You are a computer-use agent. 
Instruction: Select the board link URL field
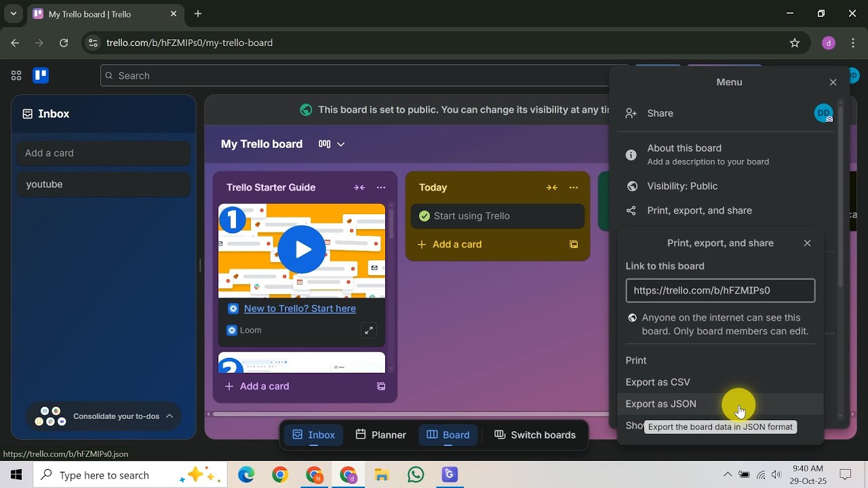coord(720,291)
